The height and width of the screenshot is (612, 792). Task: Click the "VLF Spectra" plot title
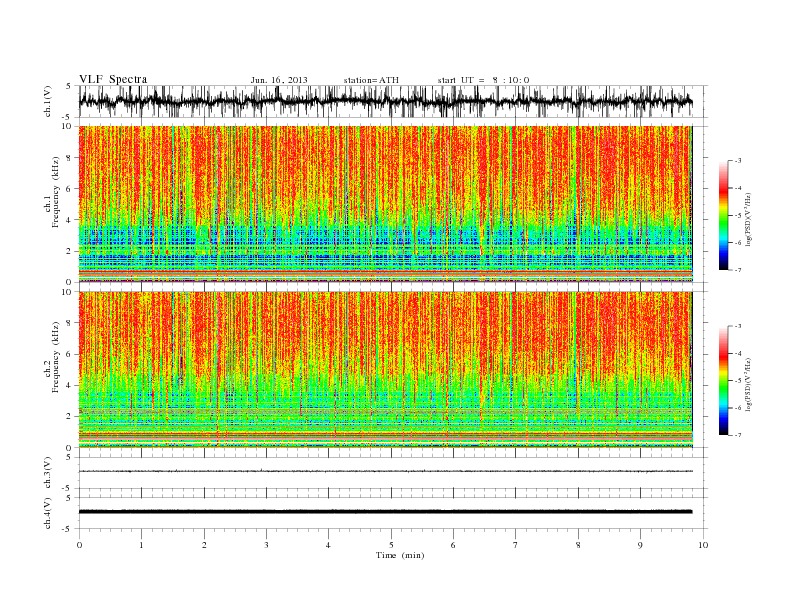coord(113,79)
